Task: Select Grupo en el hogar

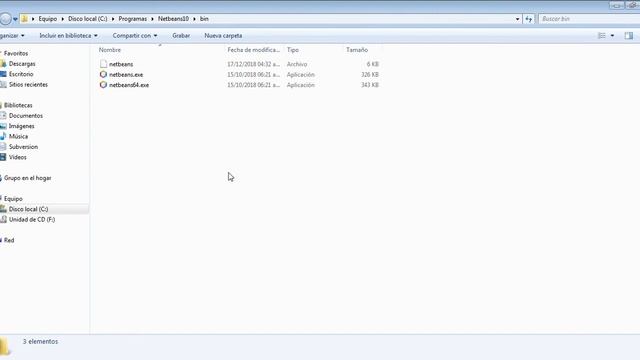Action: coord(27,178)
